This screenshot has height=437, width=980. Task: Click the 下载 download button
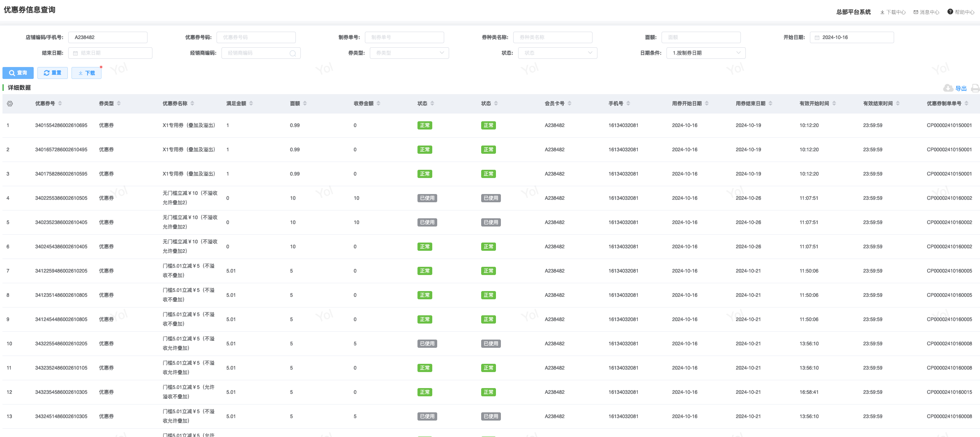point(86,73)
